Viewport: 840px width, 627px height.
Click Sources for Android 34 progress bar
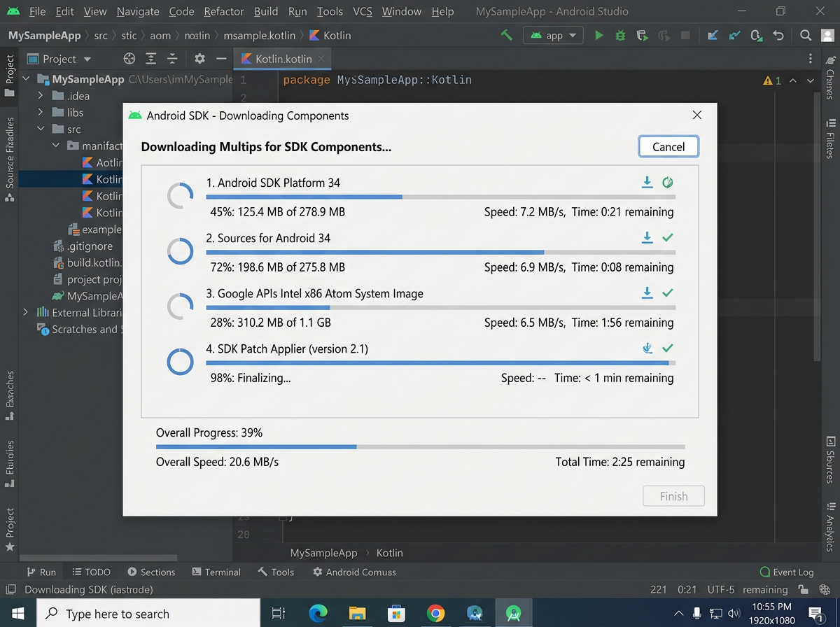441,252
